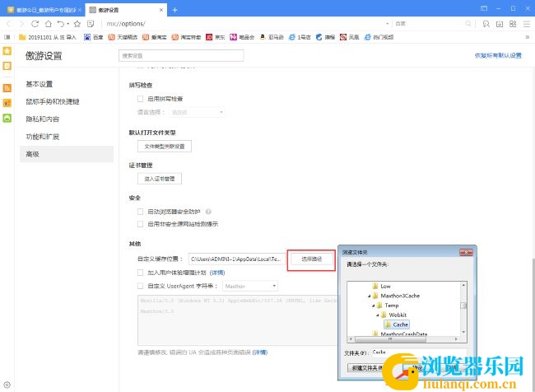This screenshot has height=392, width=535.
Task: Switch to the 傲游今日 tab
Action: tap(44, 10)
